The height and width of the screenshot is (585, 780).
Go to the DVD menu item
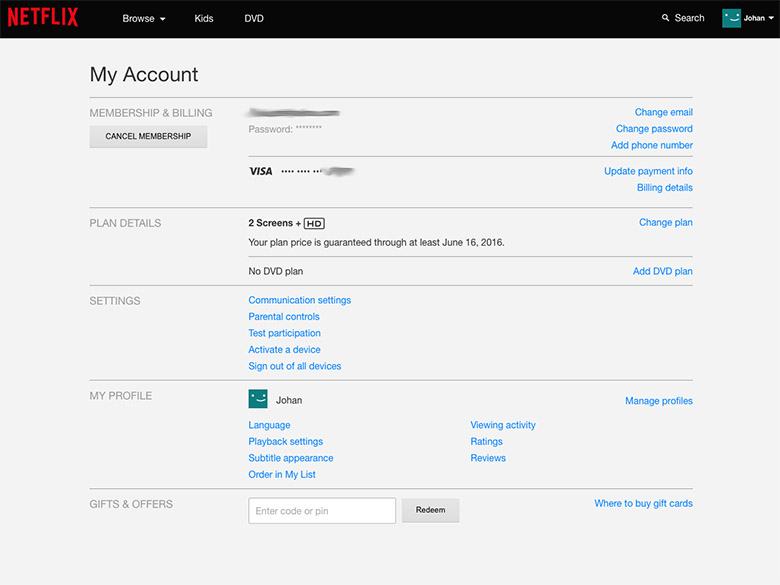254,18
